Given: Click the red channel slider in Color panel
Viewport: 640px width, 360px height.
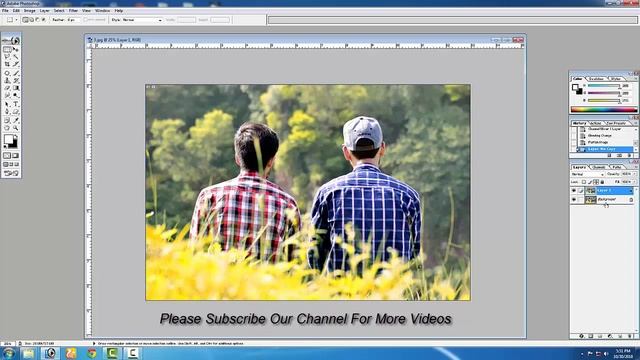Looking at the screenshot, I should coord(604,86).
